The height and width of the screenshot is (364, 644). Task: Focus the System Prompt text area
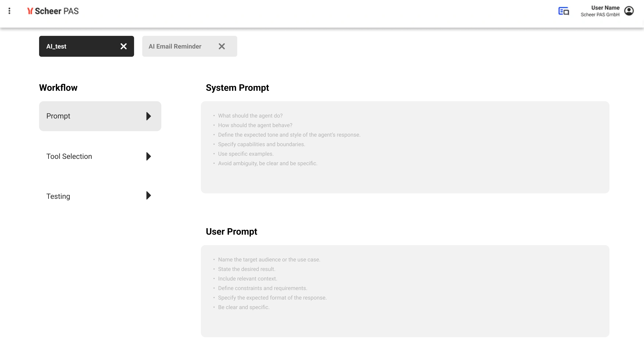pos(405,147)
